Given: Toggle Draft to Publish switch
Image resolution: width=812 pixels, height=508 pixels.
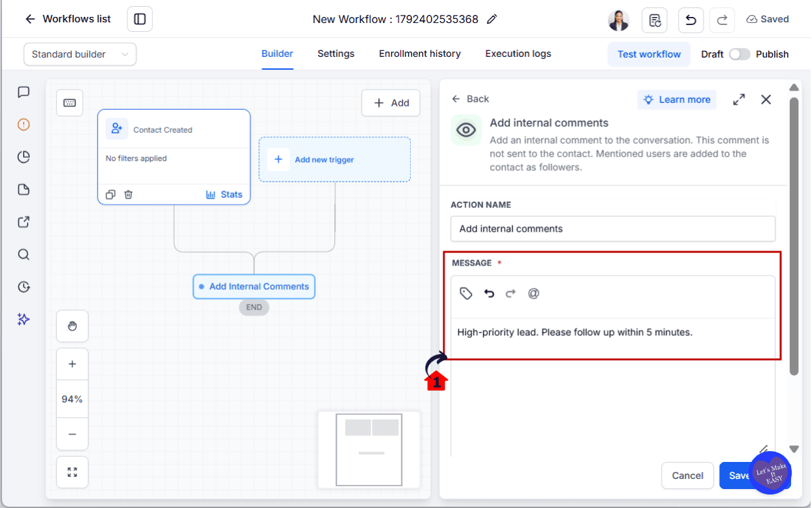Looking at the screenshot, I should pos(739,54).
